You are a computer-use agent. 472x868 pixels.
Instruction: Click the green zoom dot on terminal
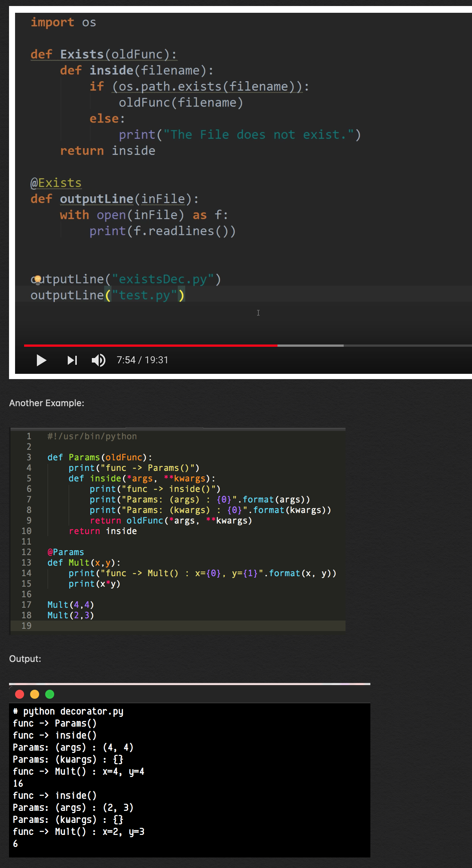coord(50,694)
